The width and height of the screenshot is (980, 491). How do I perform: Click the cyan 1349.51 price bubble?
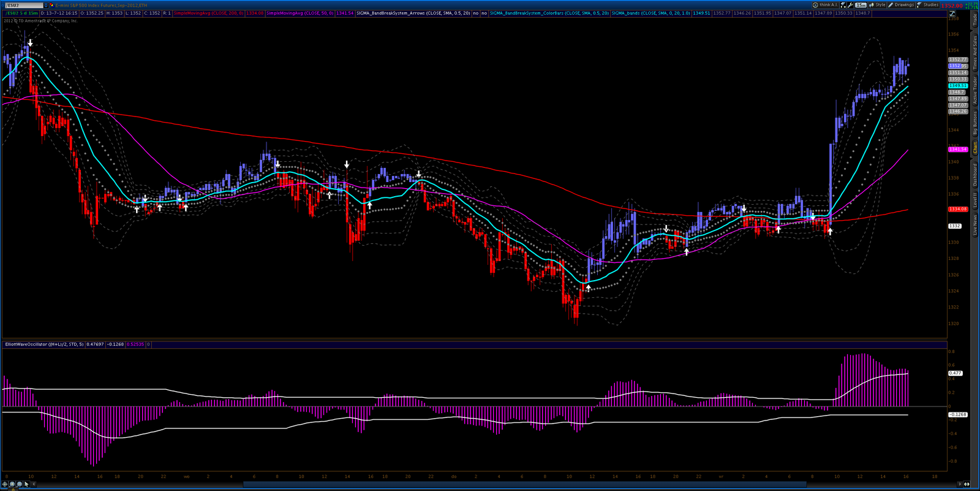click(x=958, y=86)
